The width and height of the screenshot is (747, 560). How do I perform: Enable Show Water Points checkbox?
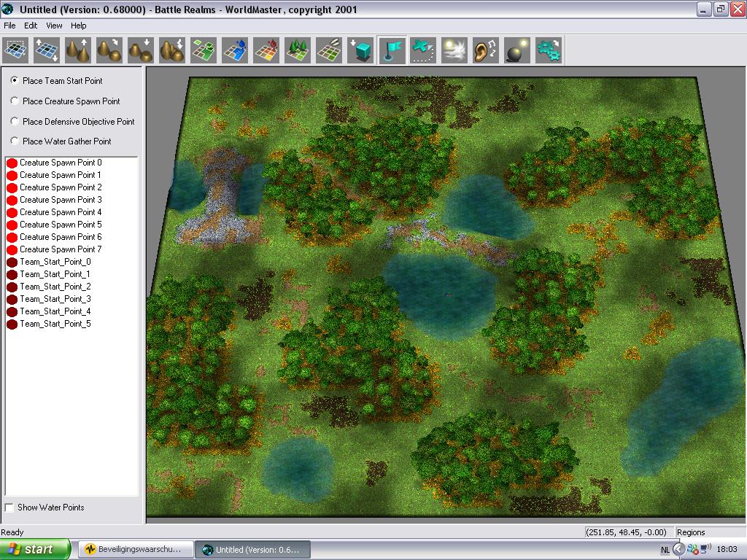click(9, 507)
